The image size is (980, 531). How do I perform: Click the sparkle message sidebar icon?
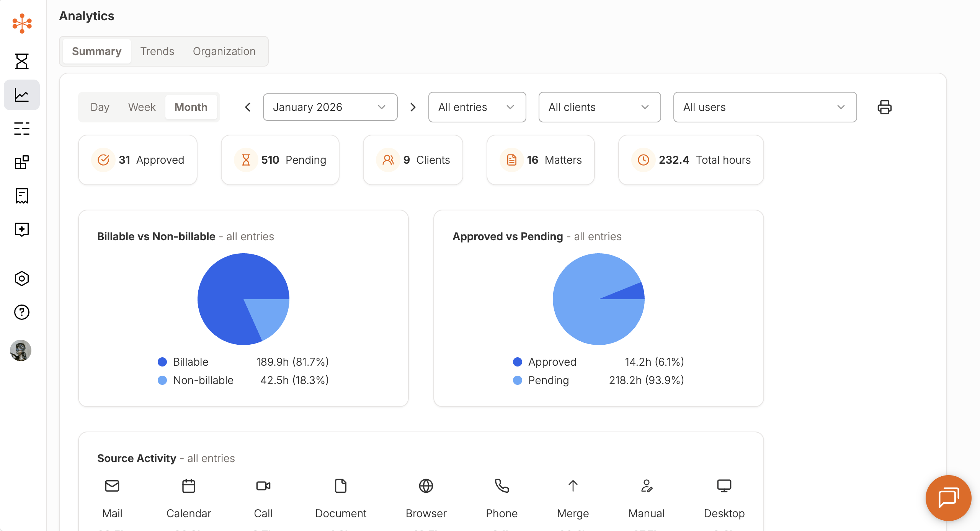[22, 230]
